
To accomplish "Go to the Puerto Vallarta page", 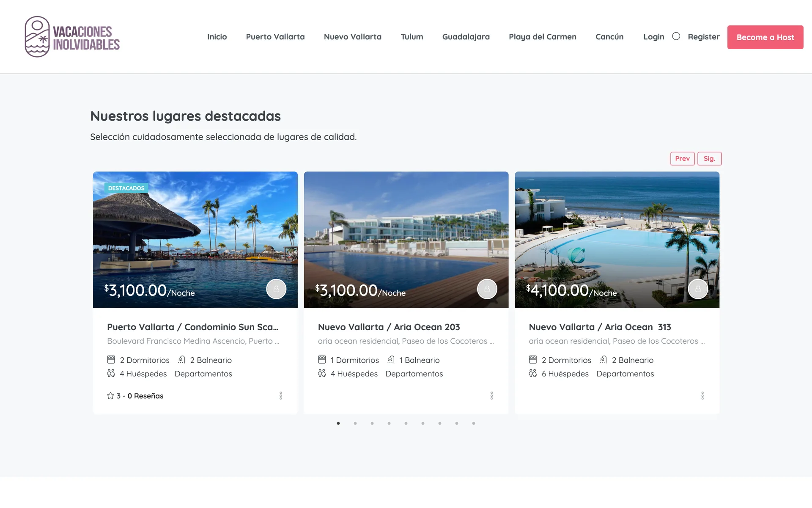I will [x=275, y=37].
